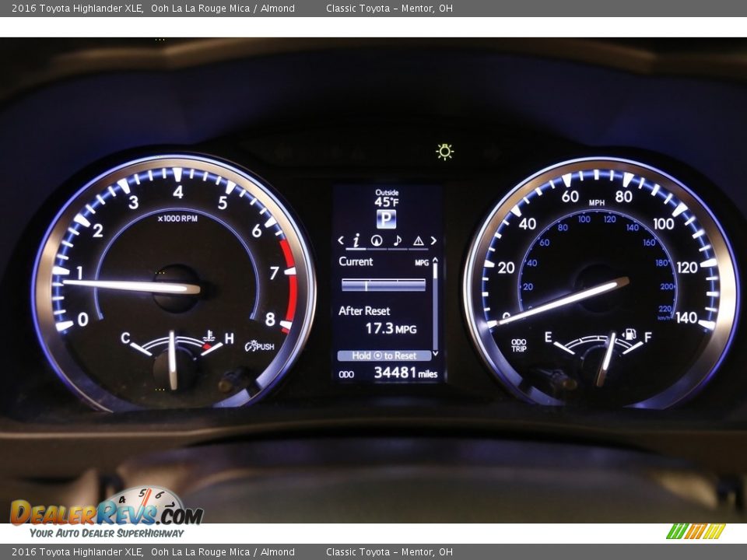Select the drive information 'i' tab icon
The image size is (747, 560).
(356, 241)
